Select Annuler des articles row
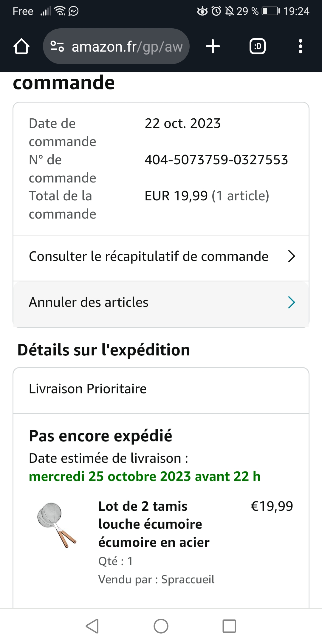 [x=89, y=302]
